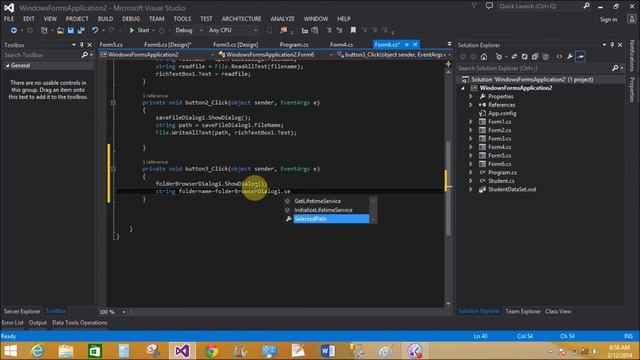Viewport: 640px width, 360px height.
Task: Close the active Form6.cs tab
Action: 415,44
